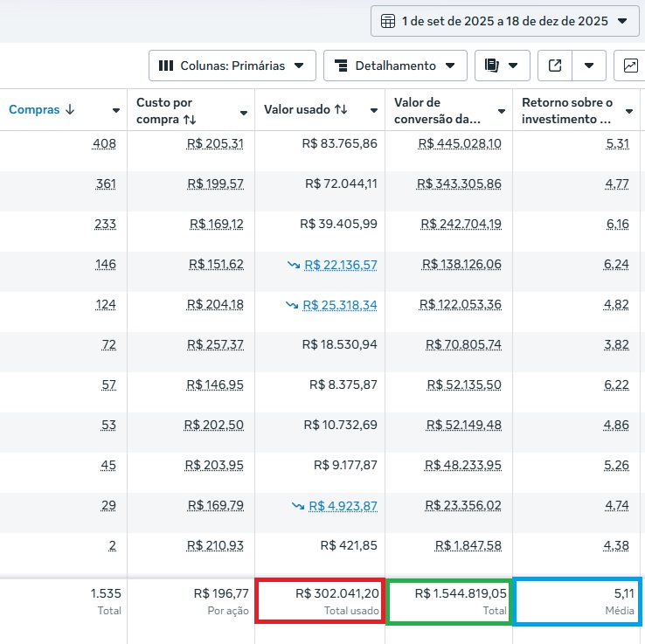Click the R$ 22.136,57 amount link
This screenshot has height=644, width=645.
pos(341,265)
